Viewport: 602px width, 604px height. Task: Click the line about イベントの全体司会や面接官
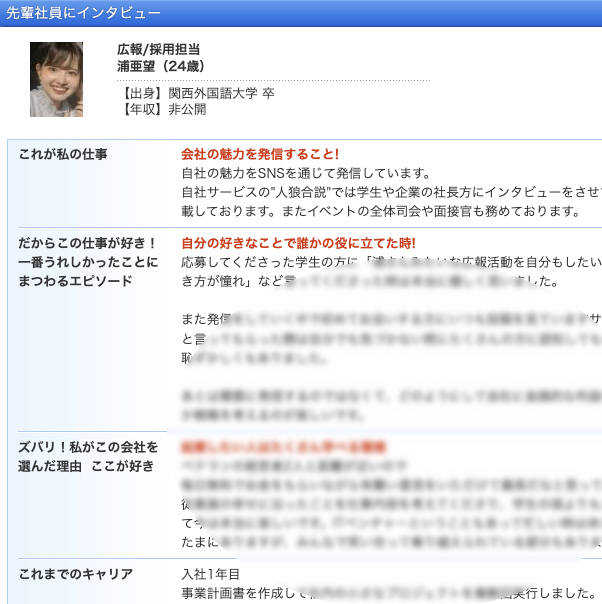tap(381, 211)
